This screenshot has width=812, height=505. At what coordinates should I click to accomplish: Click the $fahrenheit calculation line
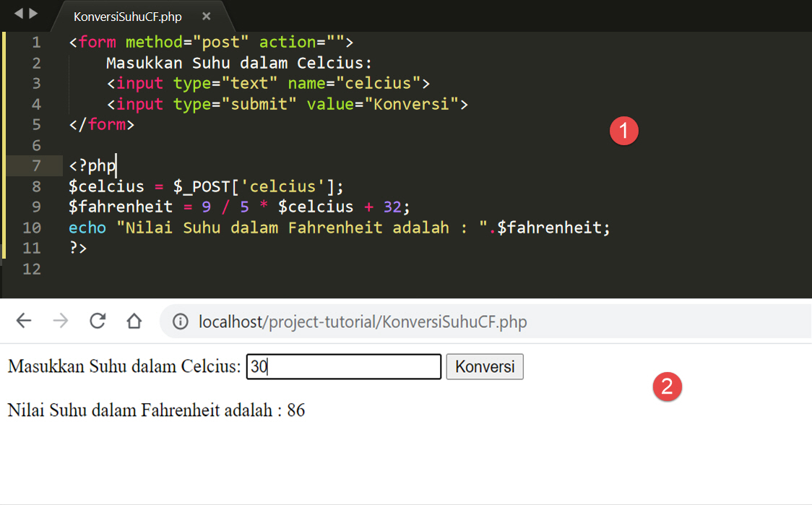coord(238,207)
